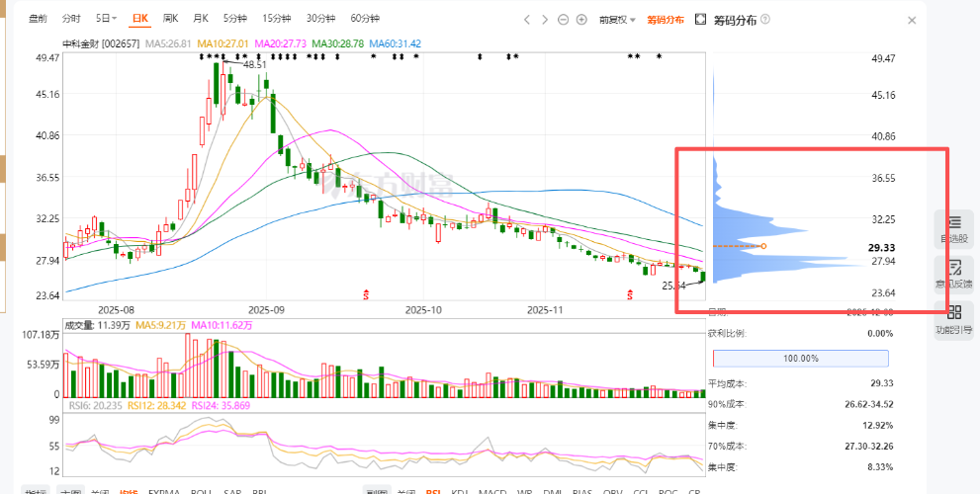
Task: Toggle the orange 筹码分布 button
Action: (666, 20)
